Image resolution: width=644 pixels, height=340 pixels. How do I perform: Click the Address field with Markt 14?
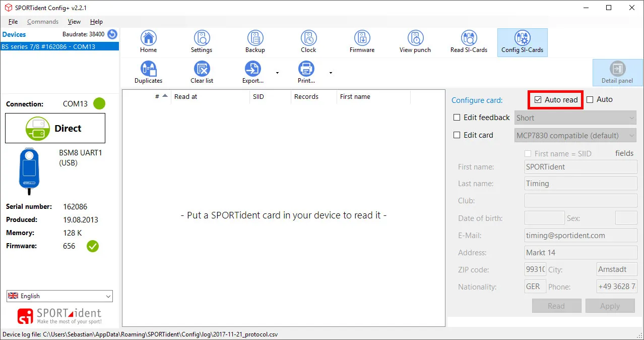click(x=581, y=252)
